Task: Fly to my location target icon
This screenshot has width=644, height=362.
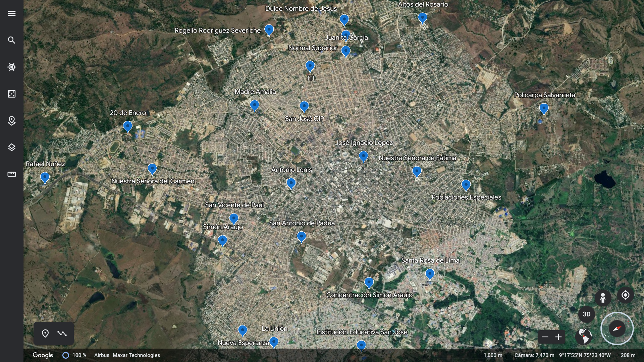Action: 625,295
